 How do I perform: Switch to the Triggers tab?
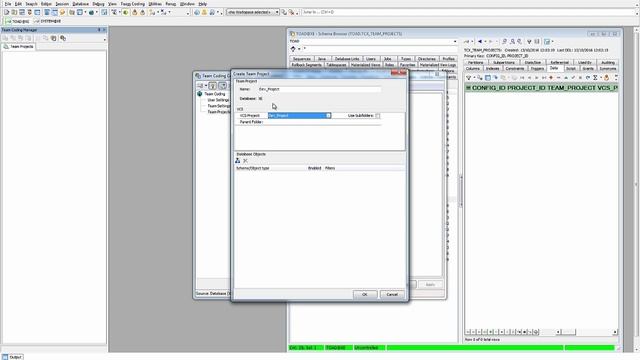(x=537, y=69)
